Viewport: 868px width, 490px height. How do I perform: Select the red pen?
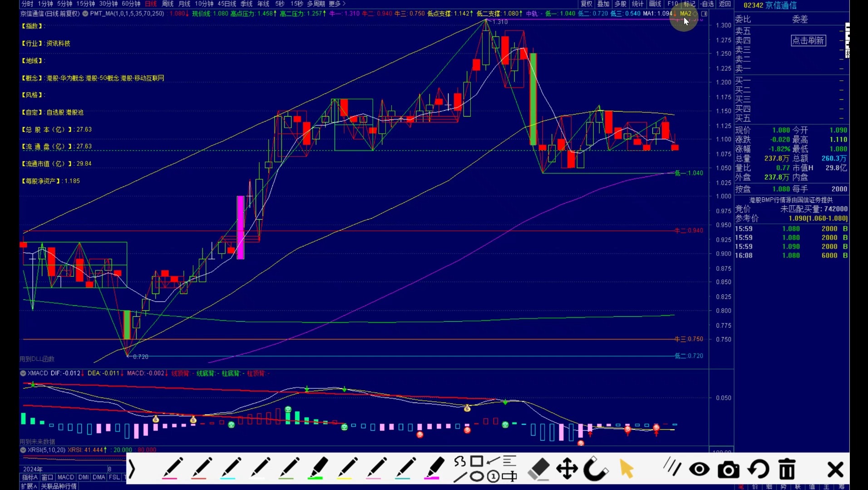pyautogui.click(x=201, y=468)
